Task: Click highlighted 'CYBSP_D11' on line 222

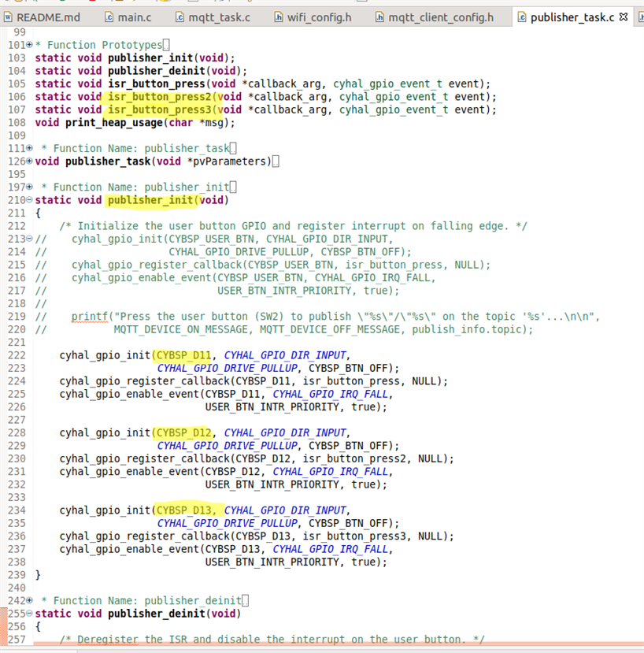Action: (183, 355)
